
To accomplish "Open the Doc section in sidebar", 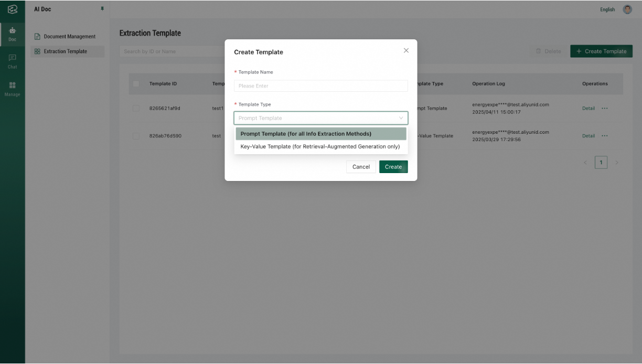I will pos(12,34).
